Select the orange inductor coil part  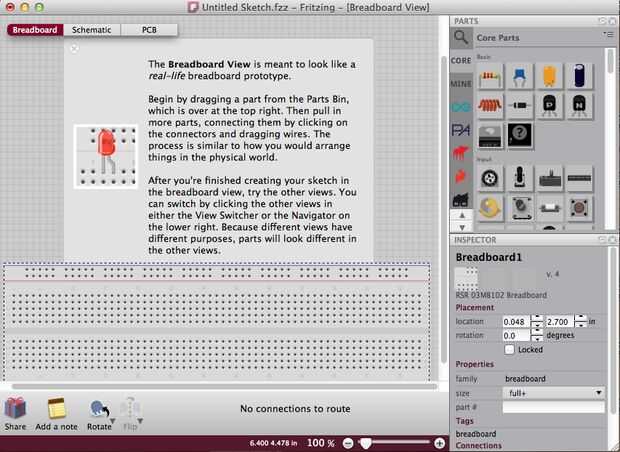(490, 106)
